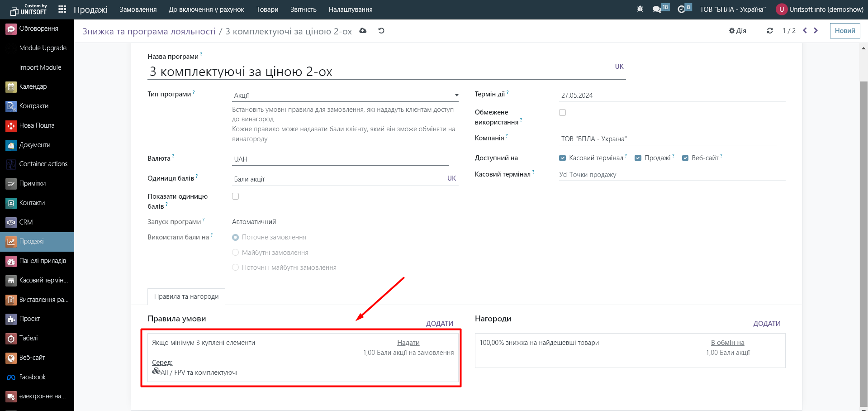Open the chat messages icon

click(x=657, y=9)
